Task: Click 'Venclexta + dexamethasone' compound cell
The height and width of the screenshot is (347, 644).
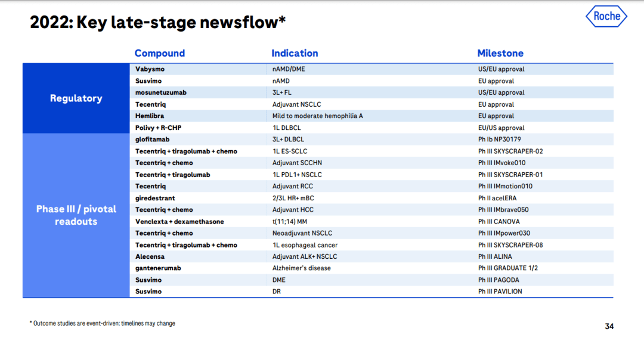Action: [x=180, y=221]
